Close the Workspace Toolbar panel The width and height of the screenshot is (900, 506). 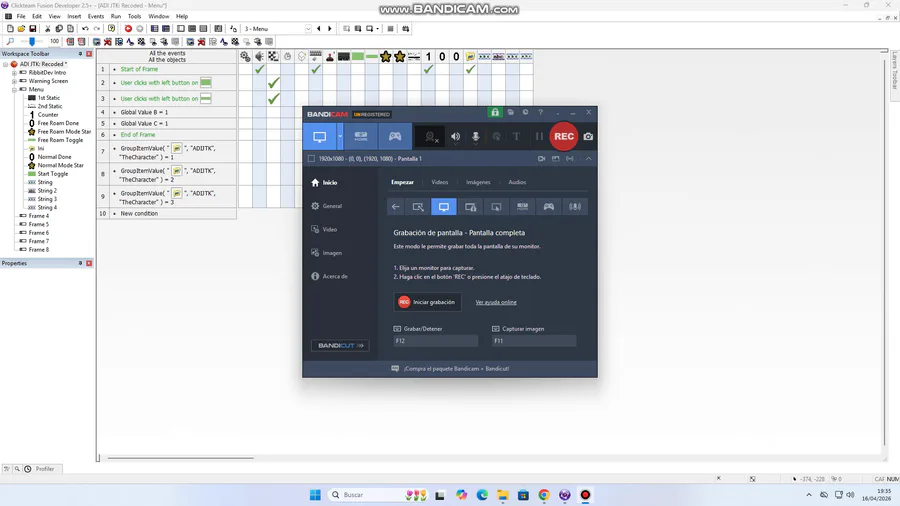89,54
